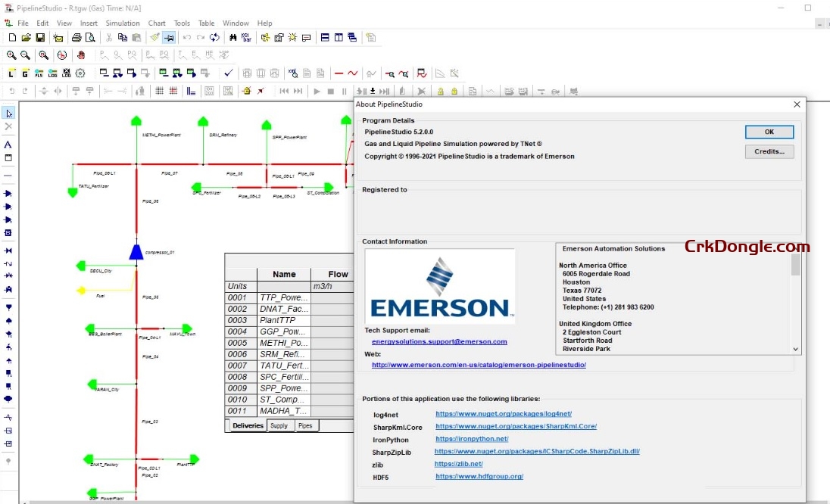Select the Pan hand tool
The width and height of the screenshot is (830, 504).
tap(81, 54)
